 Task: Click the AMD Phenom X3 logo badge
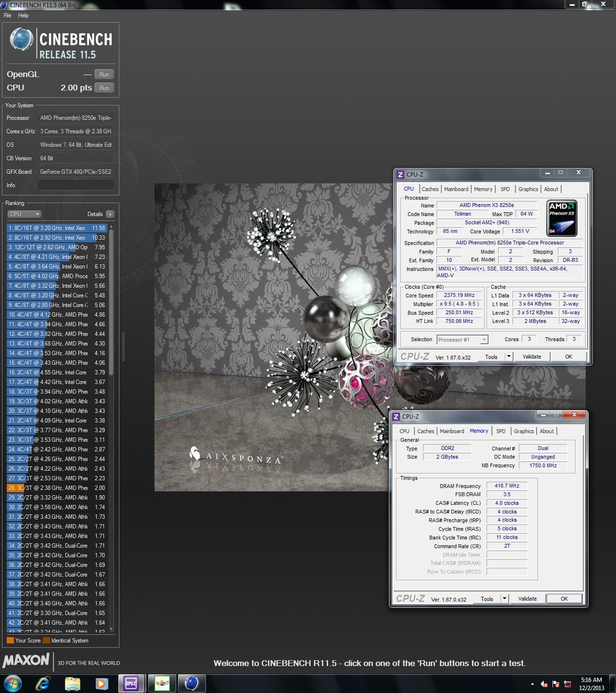pos(562,219)
